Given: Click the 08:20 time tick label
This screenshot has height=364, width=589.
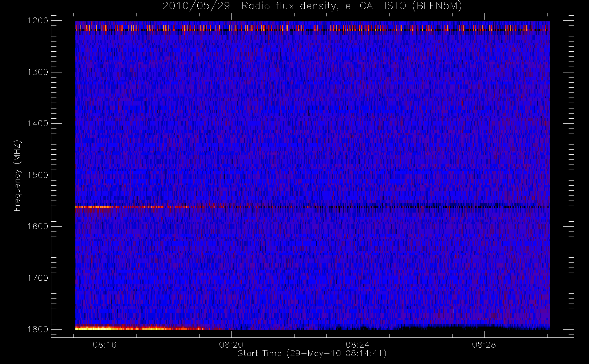Looking at the screenshot, I should [x=231, y=345].
